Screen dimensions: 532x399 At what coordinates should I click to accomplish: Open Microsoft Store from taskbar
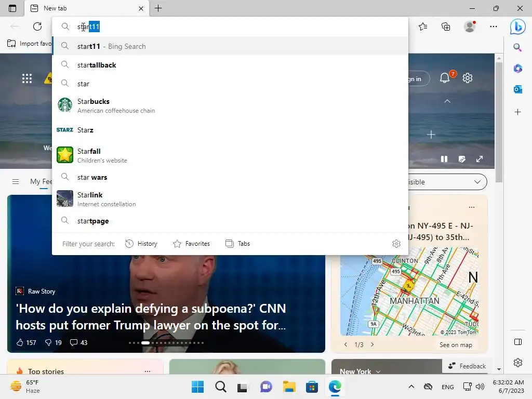[x=312, y=387]
